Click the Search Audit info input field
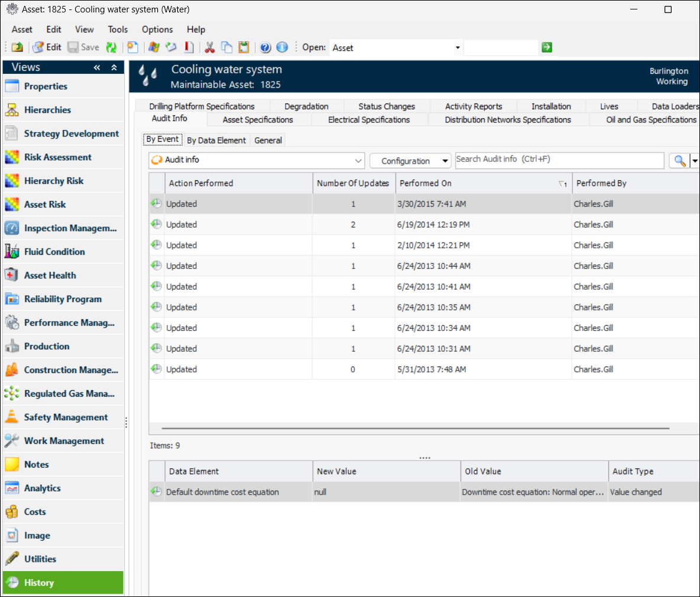700x597 pixels. [x=559, y=160]
